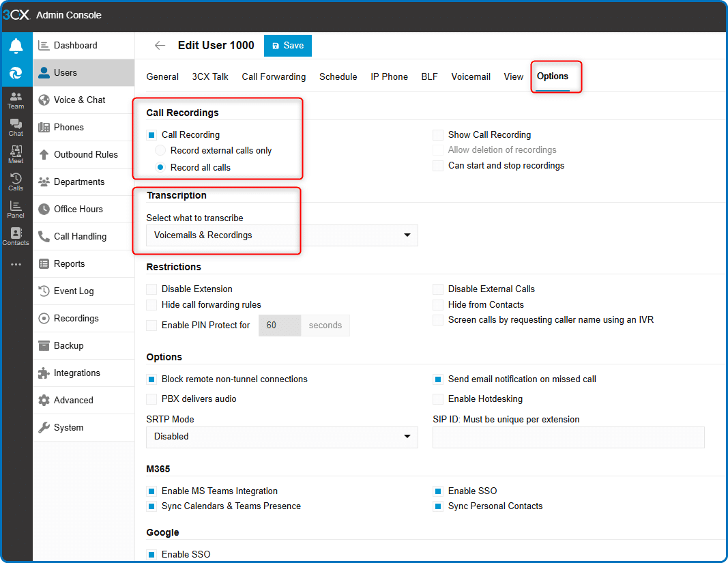
Task: Toggle Send email notification on missed call
Action: [x=438, y=379]
